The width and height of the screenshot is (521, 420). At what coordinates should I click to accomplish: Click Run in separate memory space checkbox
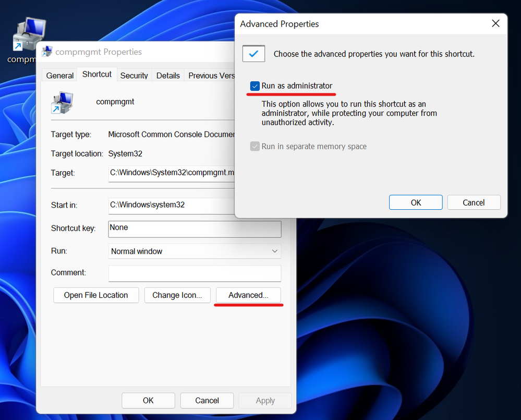click(255, 147)
